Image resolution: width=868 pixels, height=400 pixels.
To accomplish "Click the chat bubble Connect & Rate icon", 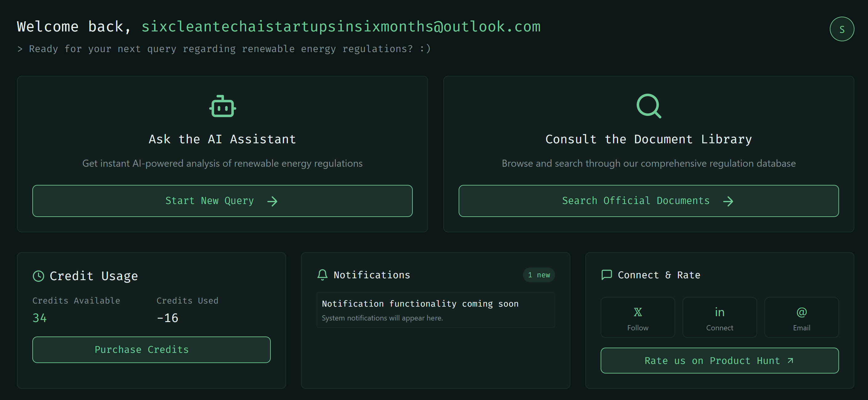I will point(606,275).
